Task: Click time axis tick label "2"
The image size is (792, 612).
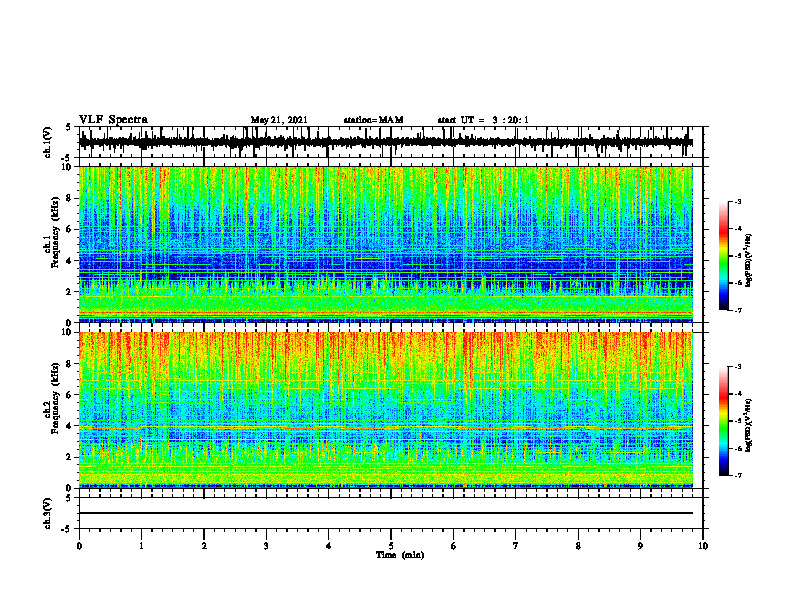Action: point(204,546)
